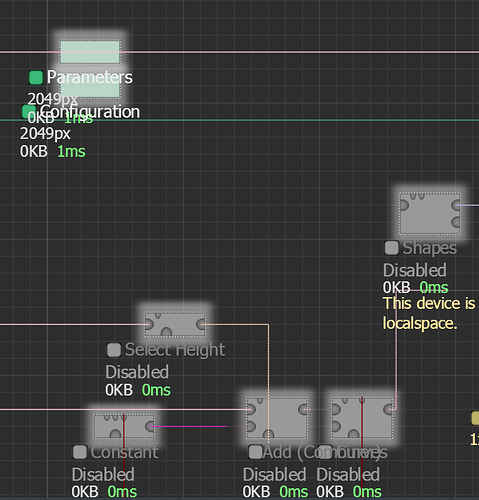Click the Shapes node top-right output port
Screen dimensions: 479x500
click(456, 205)
